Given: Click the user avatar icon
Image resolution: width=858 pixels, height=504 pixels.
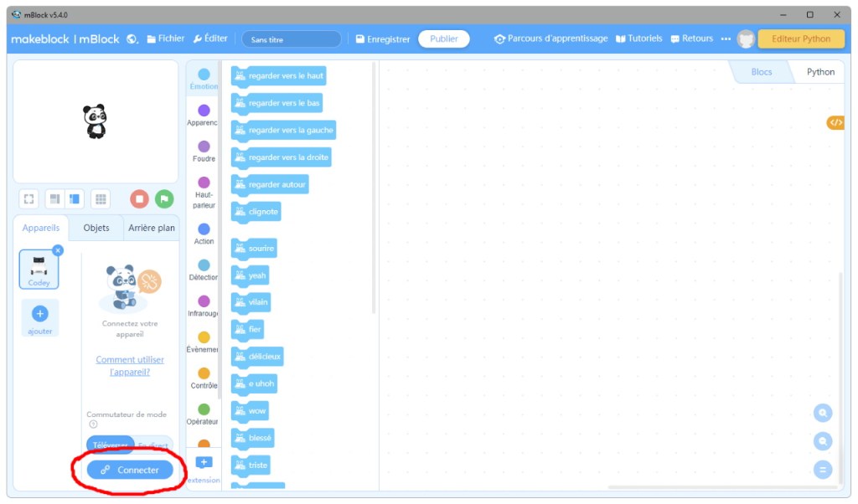Looking at the screenshot, I should pyautogui.click(x=746, y=39).
